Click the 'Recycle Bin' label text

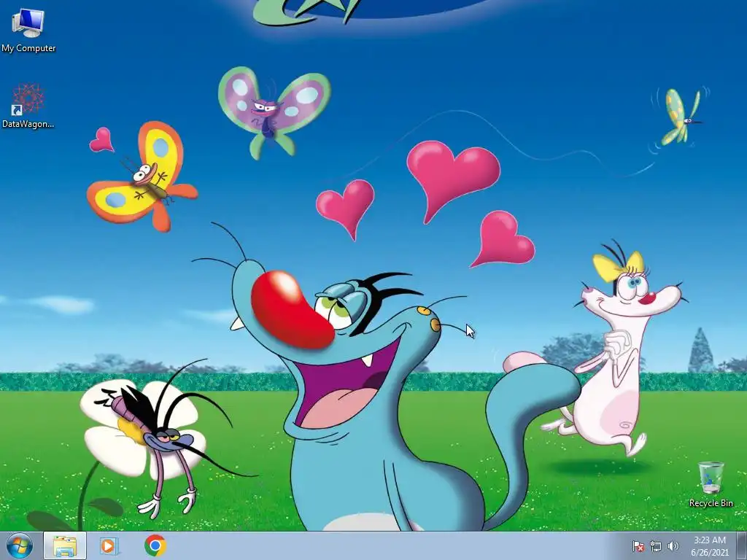click(711, 503)
